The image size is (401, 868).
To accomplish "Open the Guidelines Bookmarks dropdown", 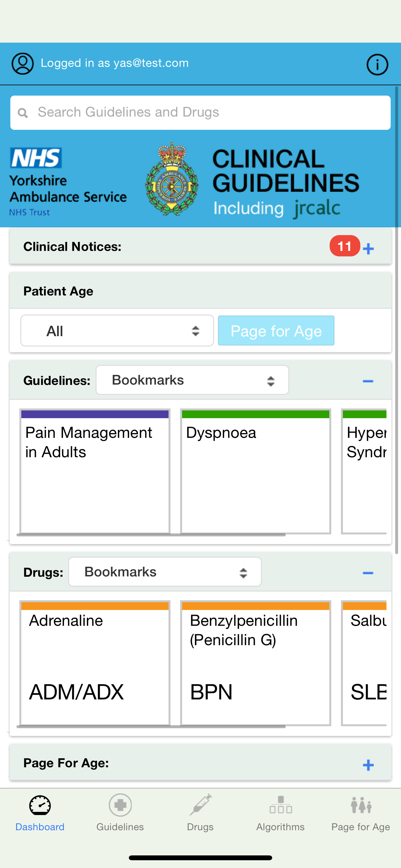I will (192, 380).
